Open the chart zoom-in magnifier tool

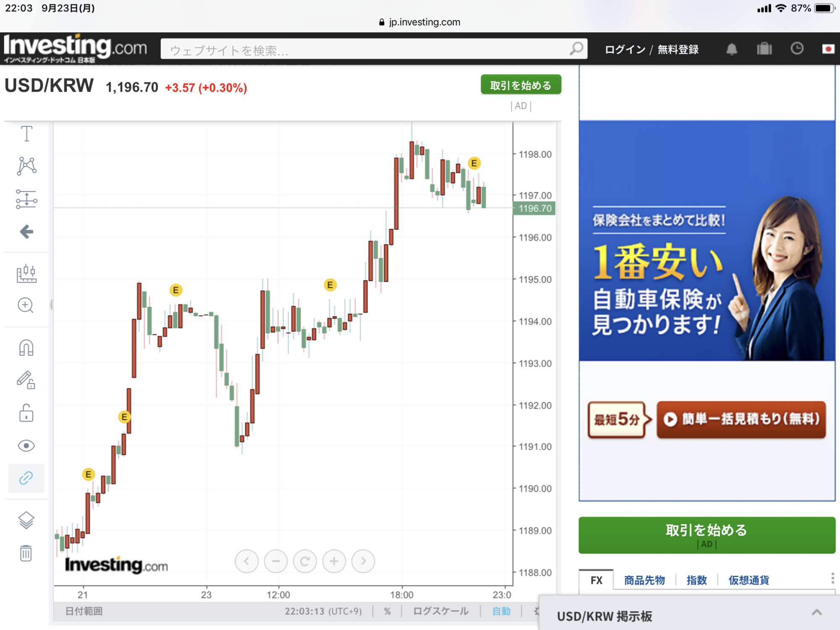26,305
